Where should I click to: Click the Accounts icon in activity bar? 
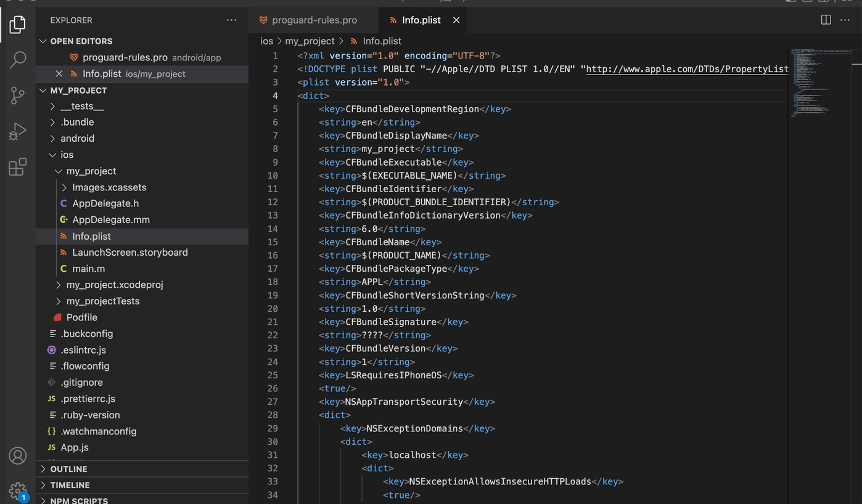[18, 456]
